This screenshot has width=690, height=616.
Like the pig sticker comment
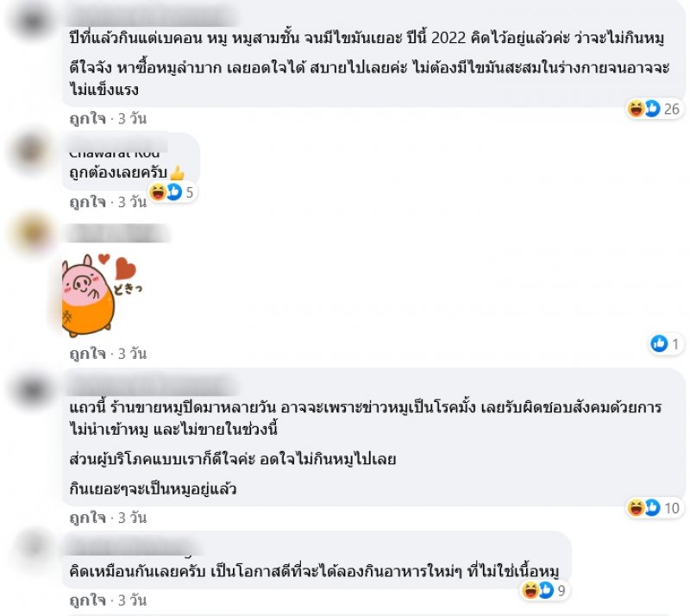click(x=88, y=354)
